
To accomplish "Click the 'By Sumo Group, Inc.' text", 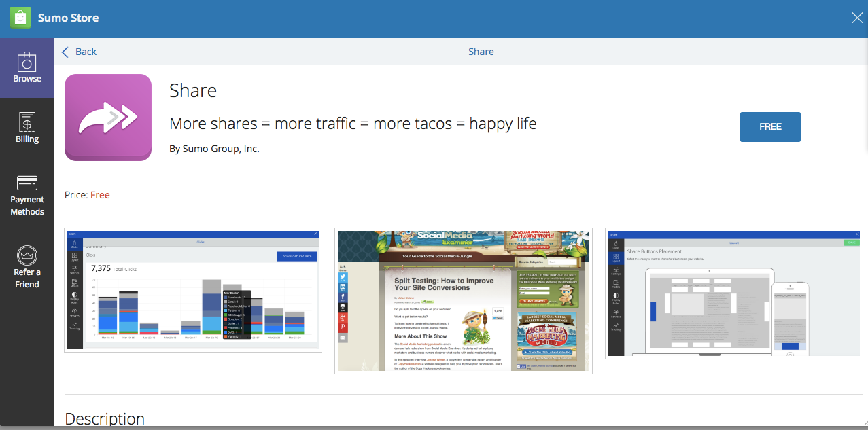I will tap(214, 149).
